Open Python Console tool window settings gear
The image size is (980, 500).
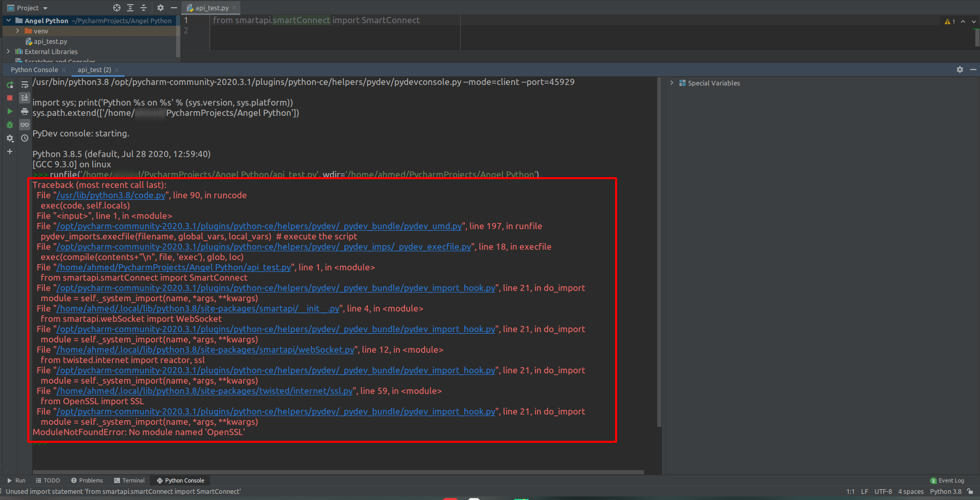point(960,70)
